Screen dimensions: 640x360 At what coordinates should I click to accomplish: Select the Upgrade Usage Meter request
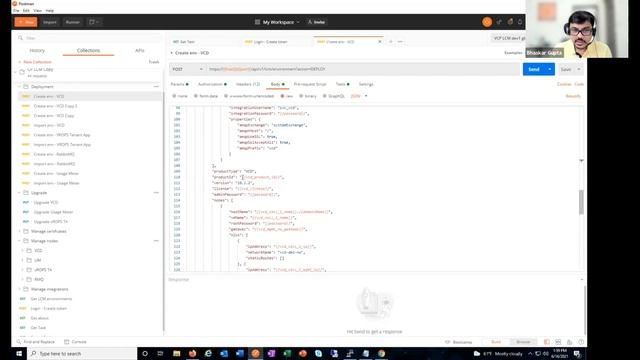pyautogui.click(x=53, y=212)
